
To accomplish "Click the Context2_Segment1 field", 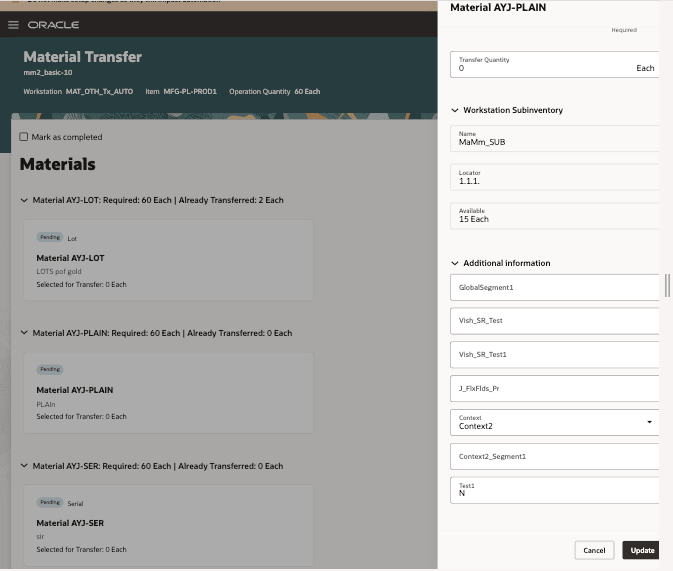I will coord(555,456).
